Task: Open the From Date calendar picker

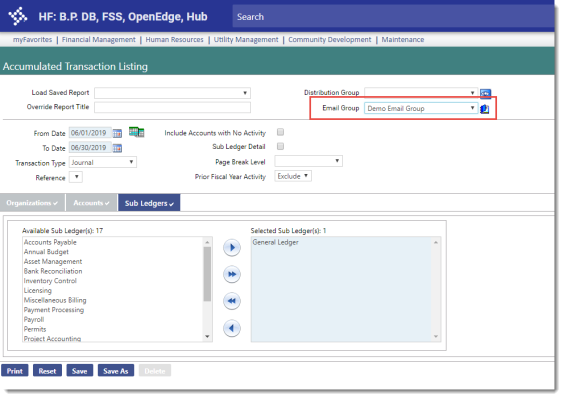Action: tap(117, 133)
